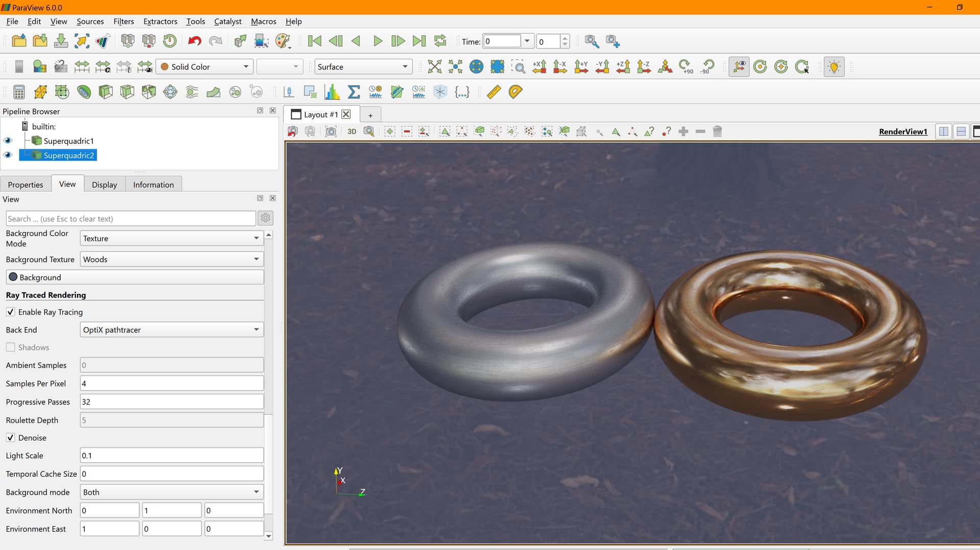Click the Play animation button
Image resolution: width=980 pixels, height=550 pixels.
pyautogui.click(x=377, y=41)
